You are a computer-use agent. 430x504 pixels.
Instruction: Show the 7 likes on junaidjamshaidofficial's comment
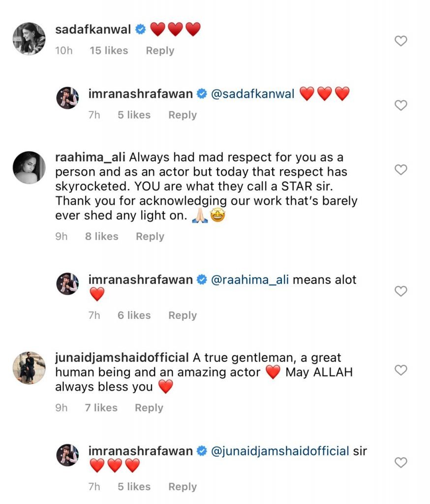coord(101,408)
